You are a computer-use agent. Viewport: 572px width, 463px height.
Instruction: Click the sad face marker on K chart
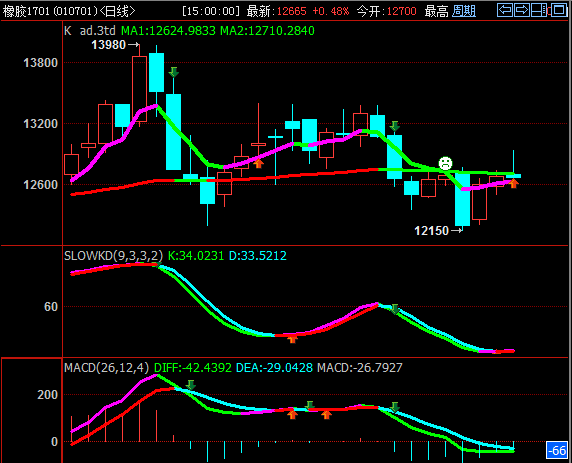tap(445, 163)
